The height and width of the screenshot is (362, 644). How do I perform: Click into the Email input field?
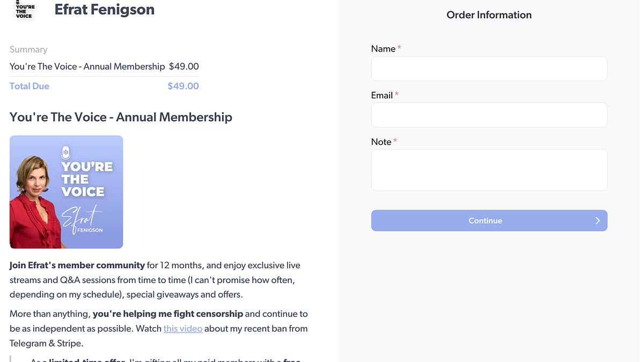(489, 115)
